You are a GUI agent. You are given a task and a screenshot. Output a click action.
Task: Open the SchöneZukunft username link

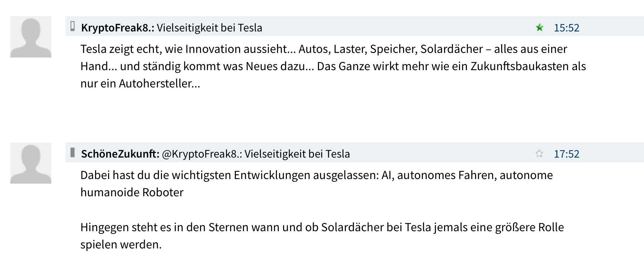120,154
